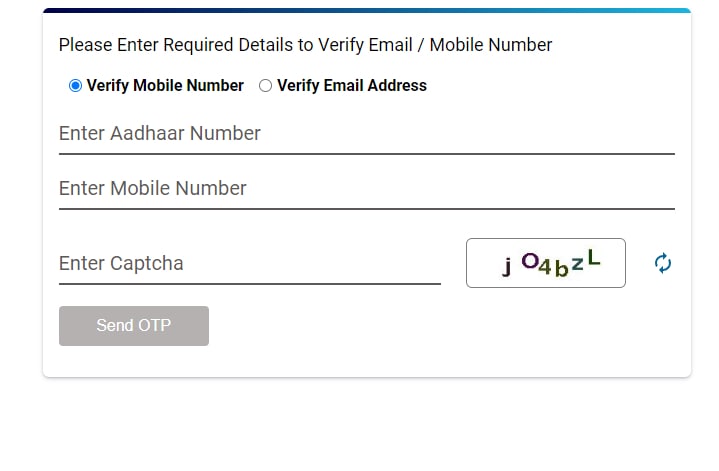The width and height of the screenshot is (719, 471).
Task: Click the purple "O" captcha character
Action: click(530, 260)
